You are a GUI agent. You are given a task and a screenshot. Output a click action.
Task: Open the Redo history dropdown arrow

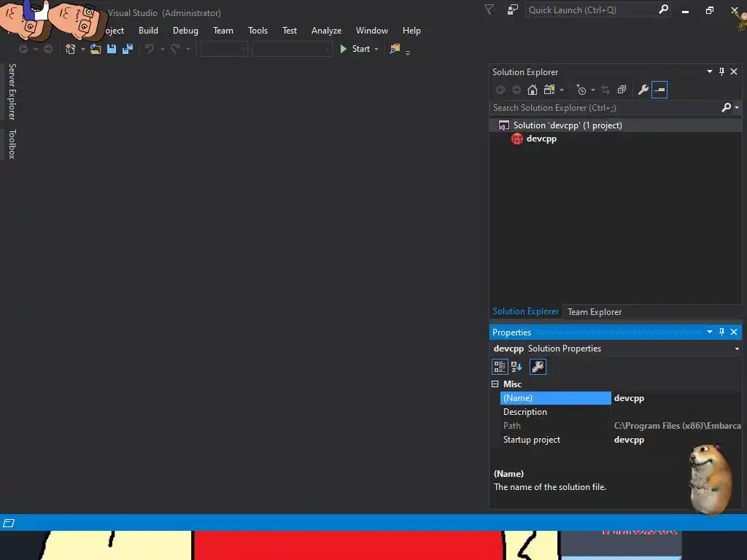pyautogui.click(x=188, y=49)
